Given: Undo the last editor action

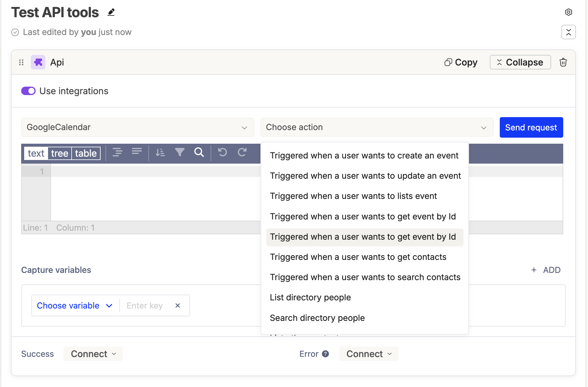Looking at the screenshot, I should (222, 152).
